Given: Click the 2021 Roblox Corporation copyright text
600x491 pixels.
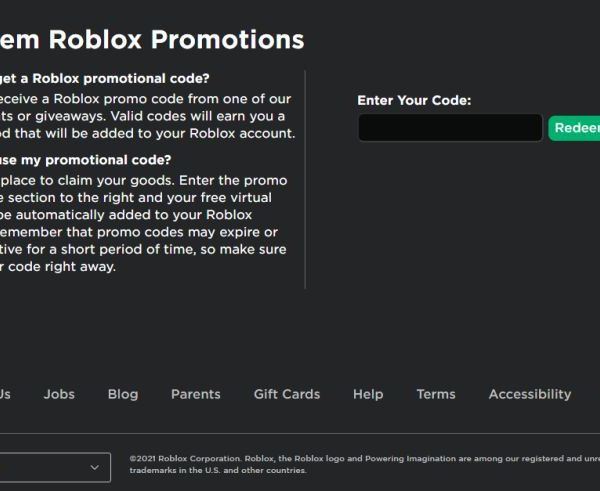Looking at the screenshot, I should 360,464.
